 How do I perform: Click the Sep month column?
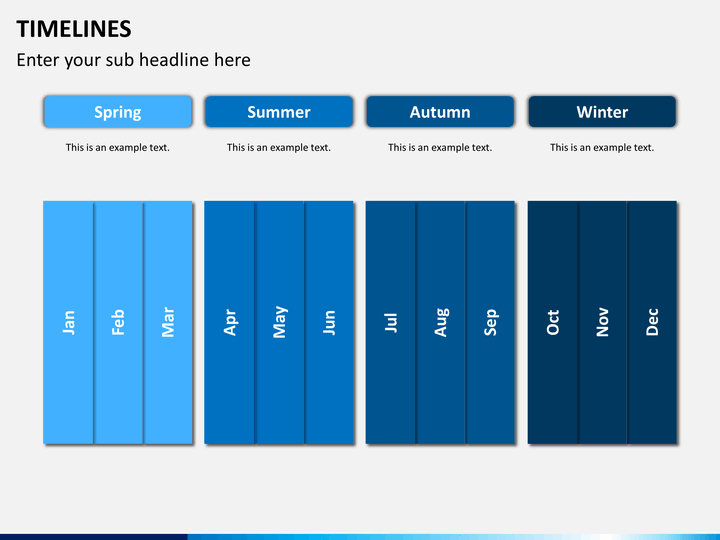click(x=490, y=322)
